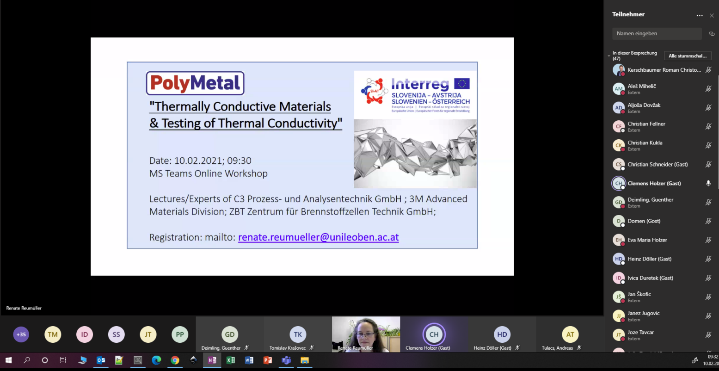Viewport: 719px width, 371px height.
Task: Open Google Chrome from the taskbar
Action: pos(175,360)
